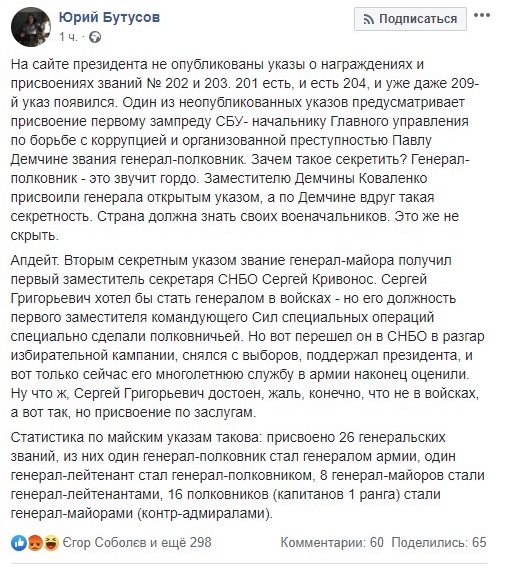Click the paragraph beginning 'Статистика по майским'
Screen dimensions: 520x573
click(247, 475)
